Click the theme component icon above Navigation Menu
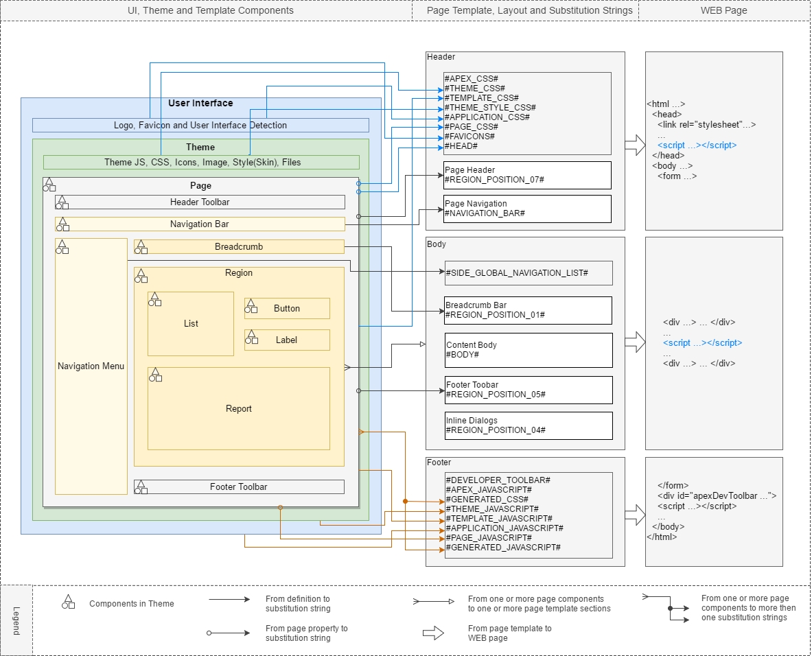Image resolution: width=812 pixels, height=656 pixels. [62, 246]
